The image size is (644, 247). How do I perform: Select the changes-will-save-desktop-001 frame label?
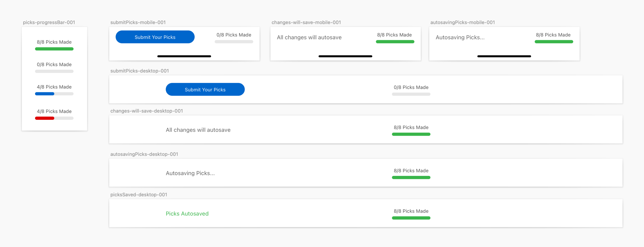pyautogui.click(x=146, y=111)
